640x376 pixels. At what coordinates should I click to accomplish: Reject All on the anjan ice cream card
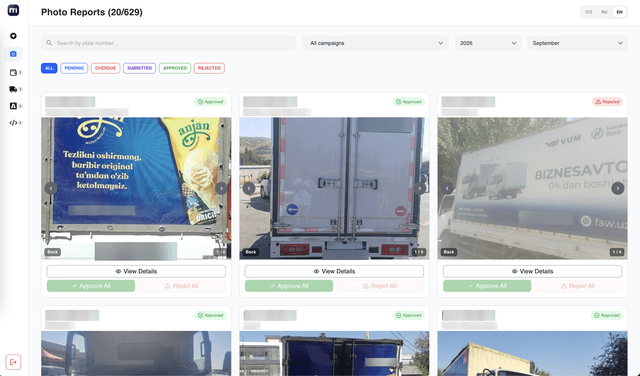[181, 286]
